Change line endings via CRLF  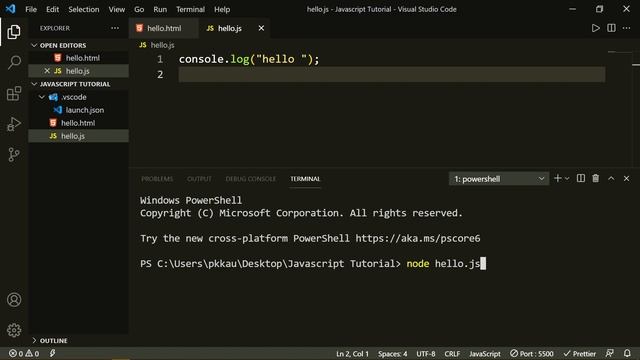(x=452, y=354)
